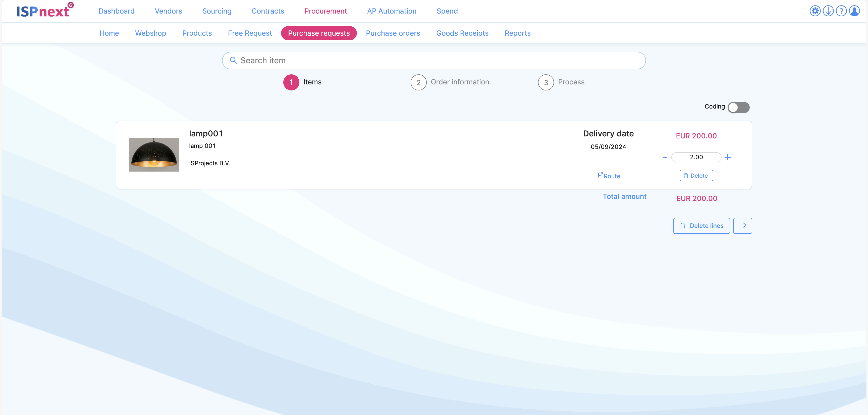Click the lamp product thumbnail
The image size is (868, 415).
154,155
